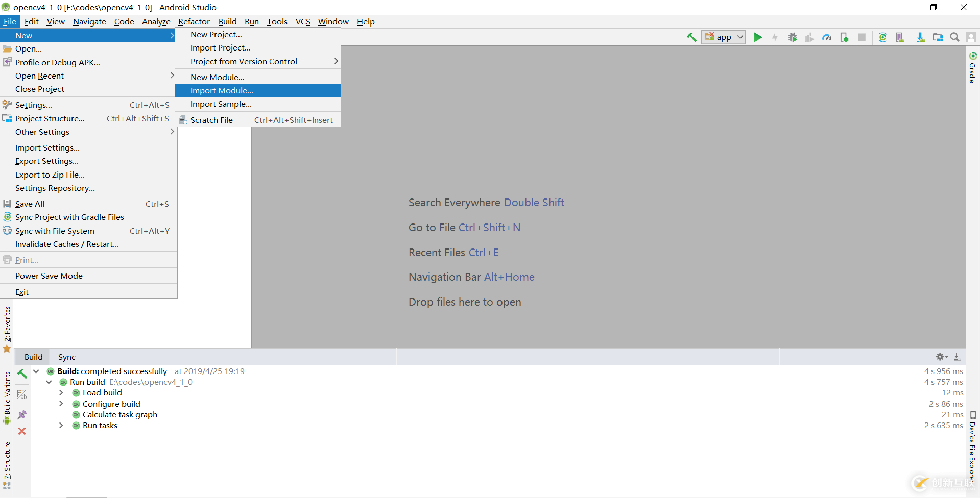Run the app with green play button
The height and width of the screenshot is (498, 980).
point(758,37)
